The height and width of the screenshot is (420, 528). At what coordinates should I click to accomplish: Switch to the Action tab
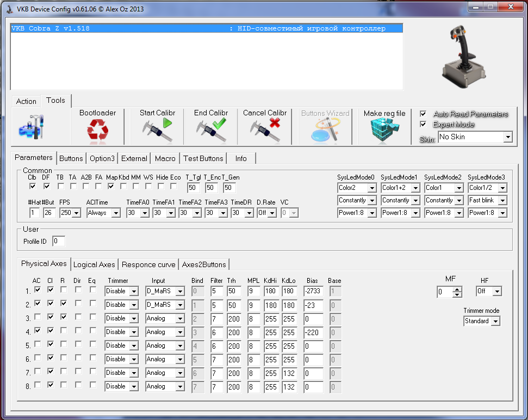26,101
